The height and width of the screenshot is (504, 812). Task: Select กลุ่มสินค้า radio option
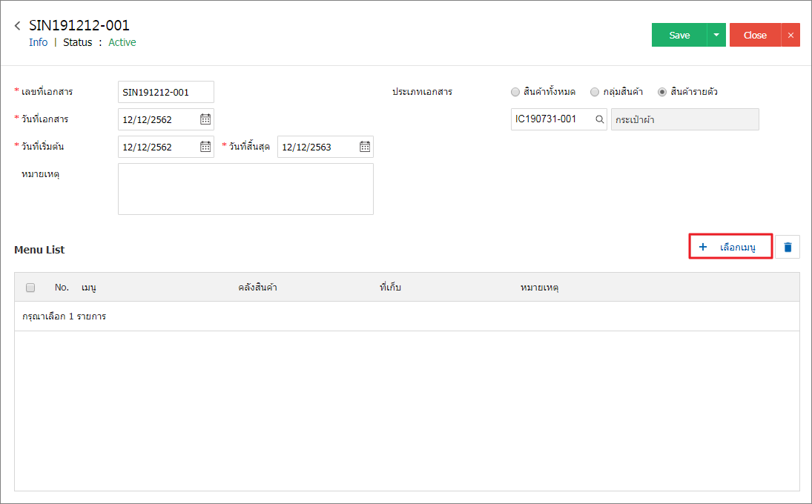coord(595,92)
